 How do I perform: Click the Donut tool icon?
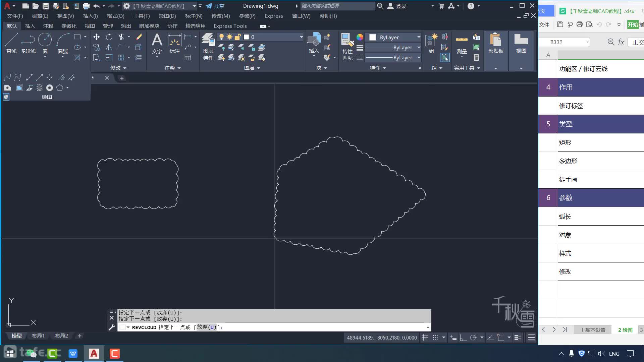50,88
